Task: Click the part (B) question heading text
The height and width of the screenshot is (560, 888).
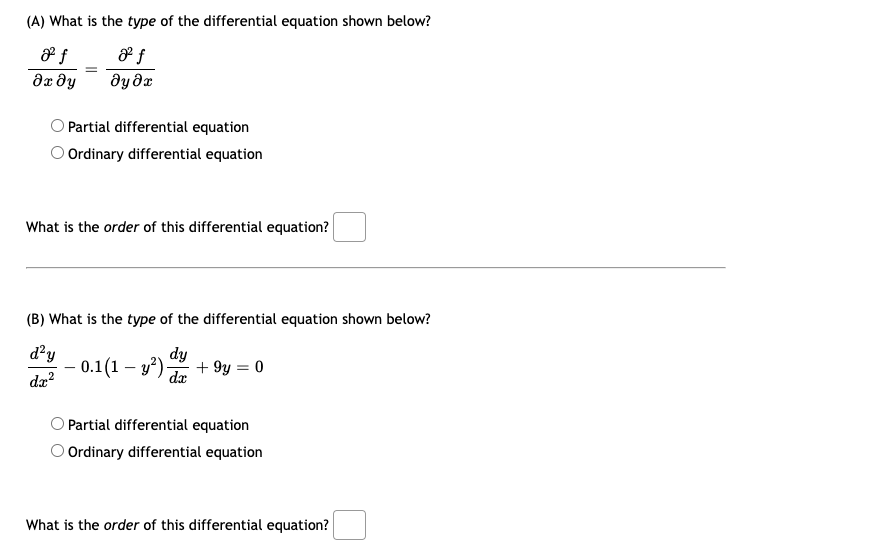Action: point(228,319)
